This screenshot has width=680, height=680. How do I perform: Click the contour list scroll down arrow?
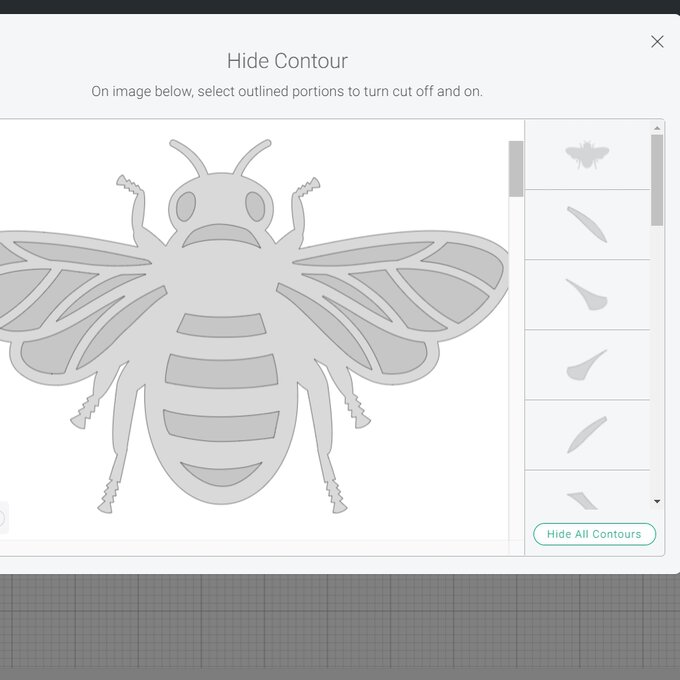tap(657, 501)
